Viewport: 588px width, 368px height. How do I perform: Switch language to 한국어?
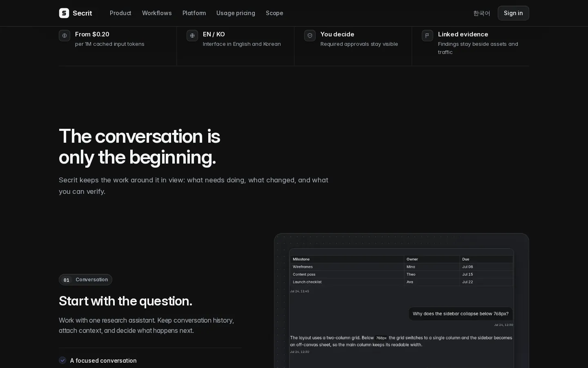(x=481, y=13)
